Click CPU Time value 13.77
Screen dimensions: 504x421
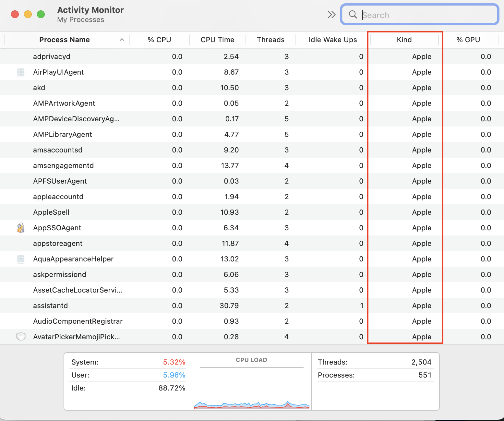click(x=230, y=165)
